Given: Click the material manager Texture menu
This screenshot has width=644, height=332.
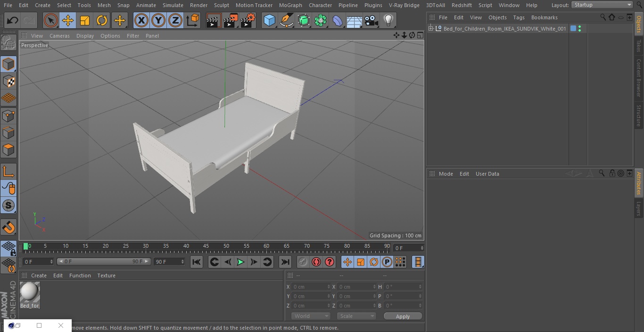Looking at the screenshot, I should [x=106, y=275].
